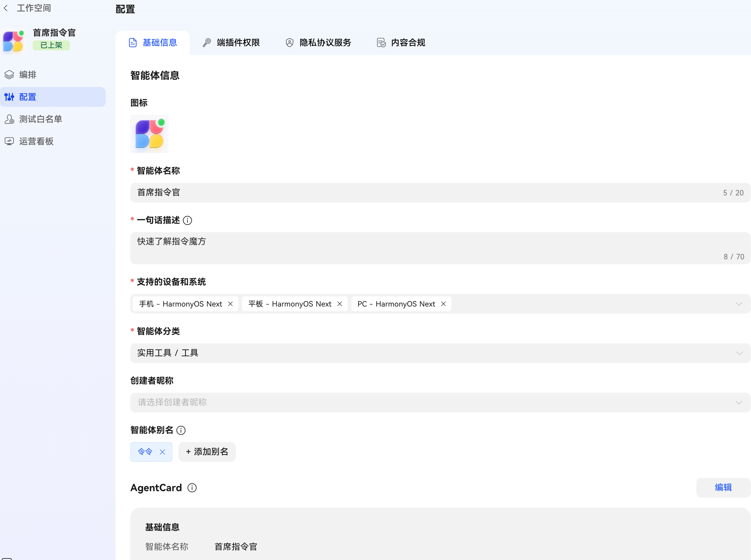This screenshot has width=751, height=560.
Task: Delete the 令令 alias tag
Action: click(x=162, y=452)
